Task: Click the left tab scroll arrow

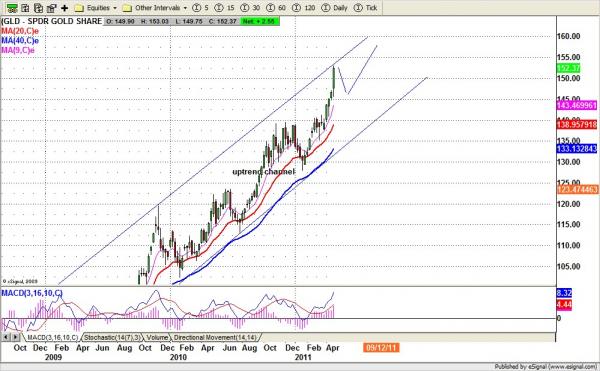Action: click(6, 337)
